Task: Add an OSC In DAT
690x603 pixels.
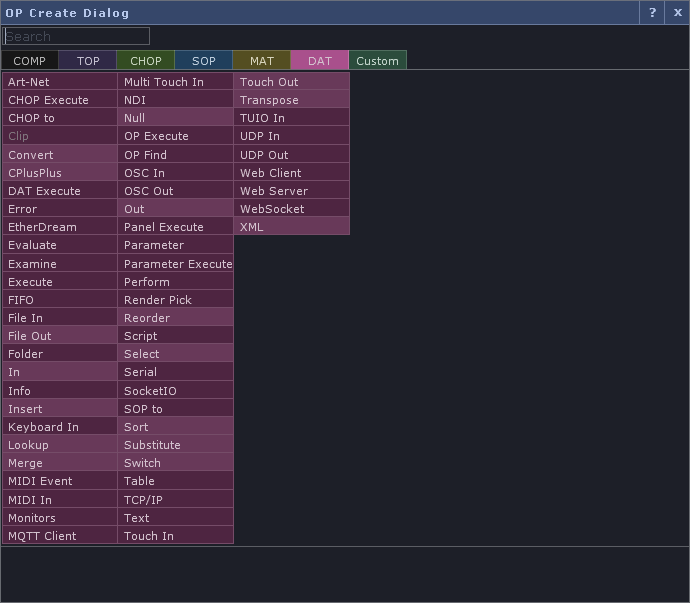Action: pos(176,173)
